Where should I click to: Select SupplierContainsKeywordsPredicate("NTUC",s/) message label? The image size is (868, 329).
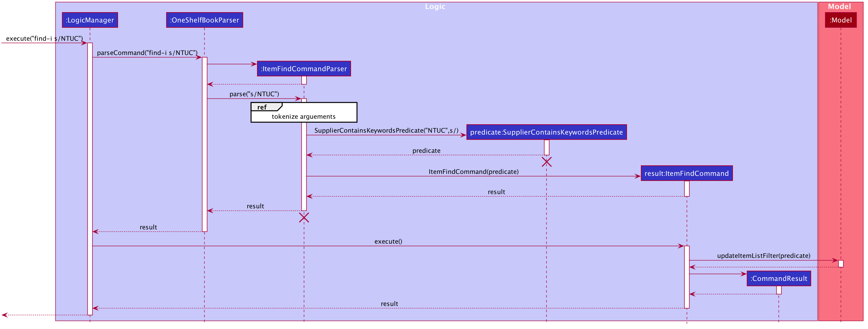pyautogui.click(x=386, y=130)
